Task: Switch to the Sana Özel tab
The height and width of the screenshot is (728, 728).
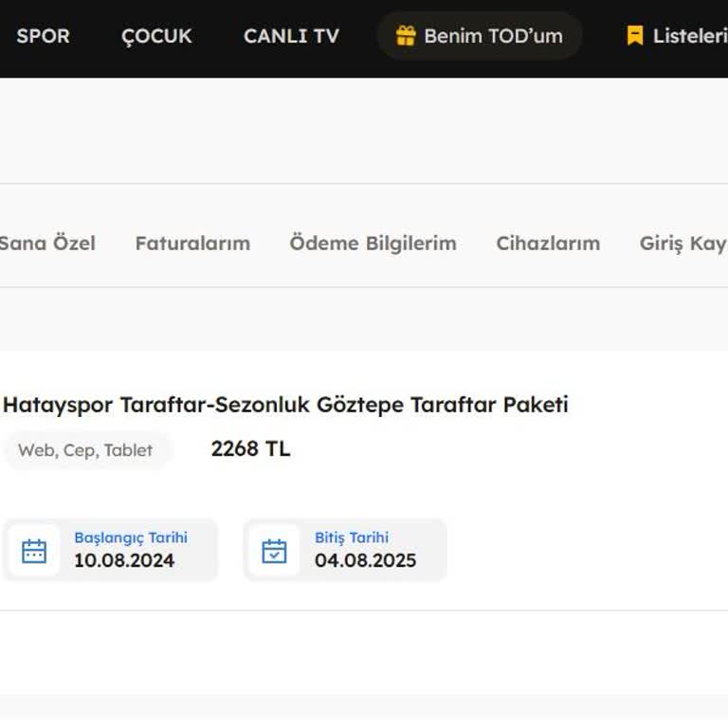Action: (x=47, y=244)
